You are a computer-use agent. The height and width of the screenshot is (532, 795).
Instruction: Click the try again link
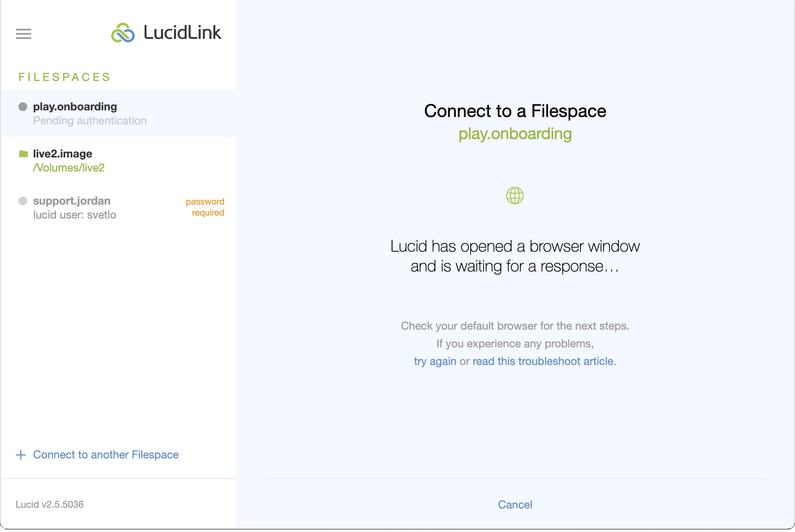click(435, 361)
